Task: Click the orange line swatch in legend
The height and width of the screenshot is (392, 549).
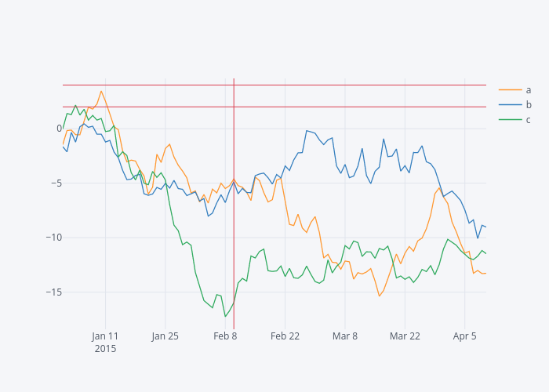Action: click(510, 90)
